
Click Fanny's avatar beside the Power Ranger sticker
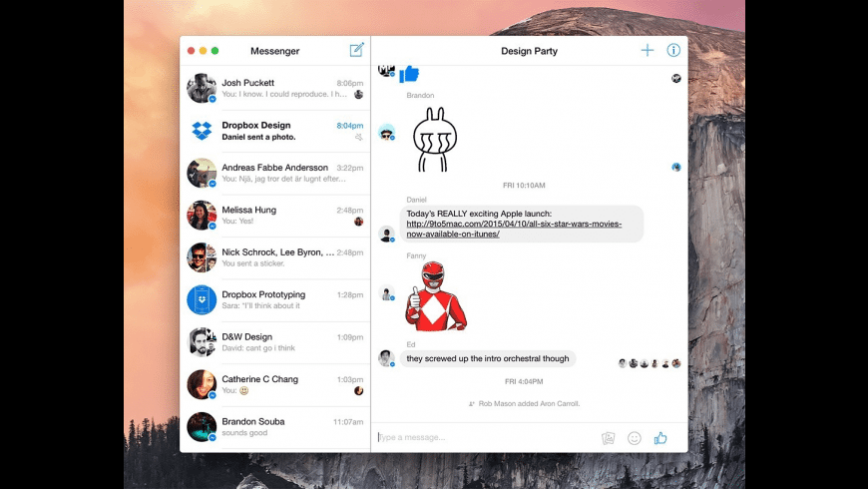tap(386, 292)
